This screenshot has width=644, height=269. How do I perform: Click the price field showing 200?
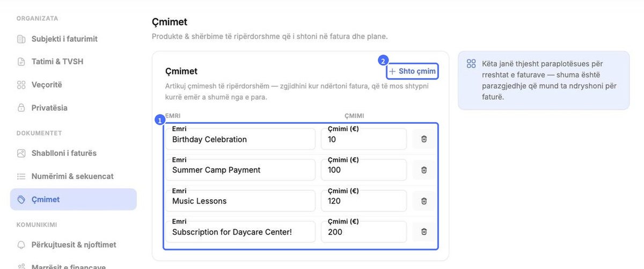[364, 232]
